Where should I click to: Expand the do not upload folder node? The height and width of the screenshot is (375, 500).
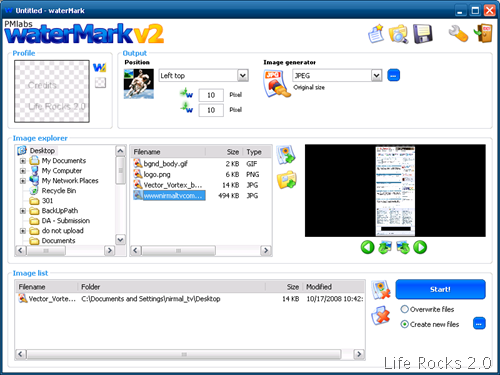(23, 231)
